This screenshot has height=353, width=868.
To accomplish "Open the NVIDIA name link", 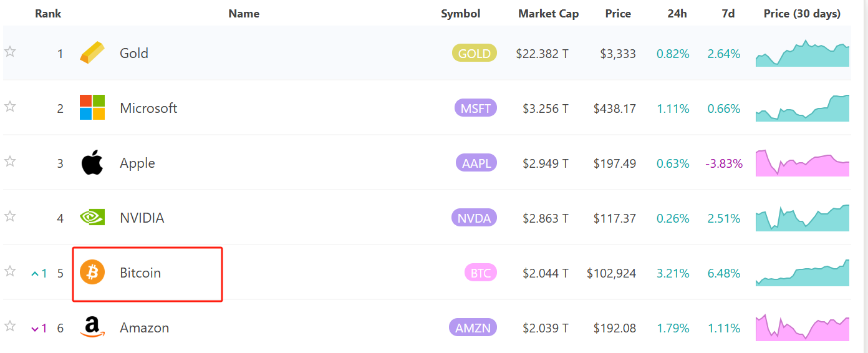I will click(142, 218).
